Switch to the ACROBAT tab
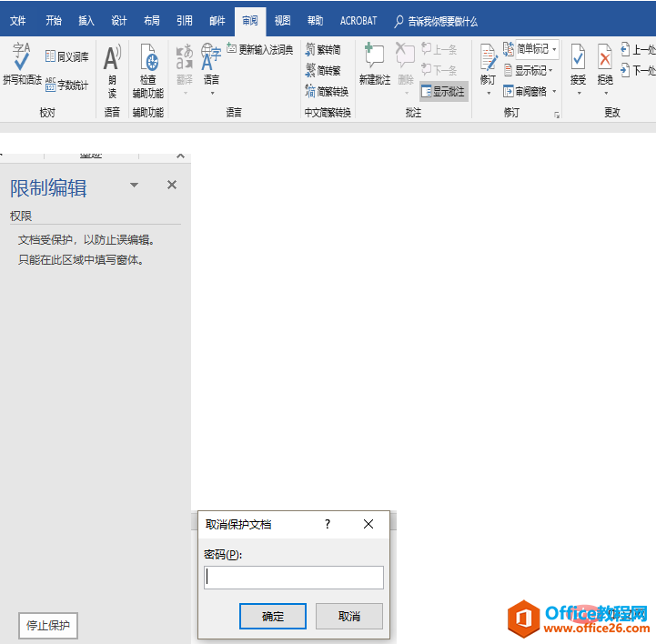The image size is (656, 644). click(358, 21)
